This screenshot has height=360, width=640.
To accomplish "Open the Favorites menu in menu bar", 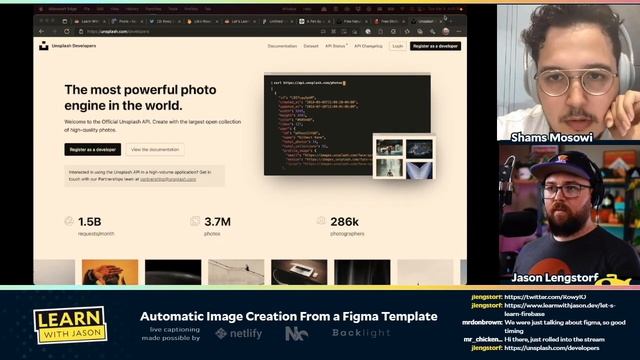I will [x=153, y=9].
